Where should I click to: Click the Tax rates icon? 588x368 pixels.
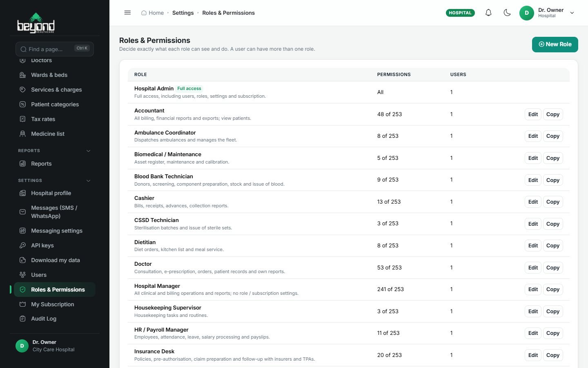(x=23, y=119)
